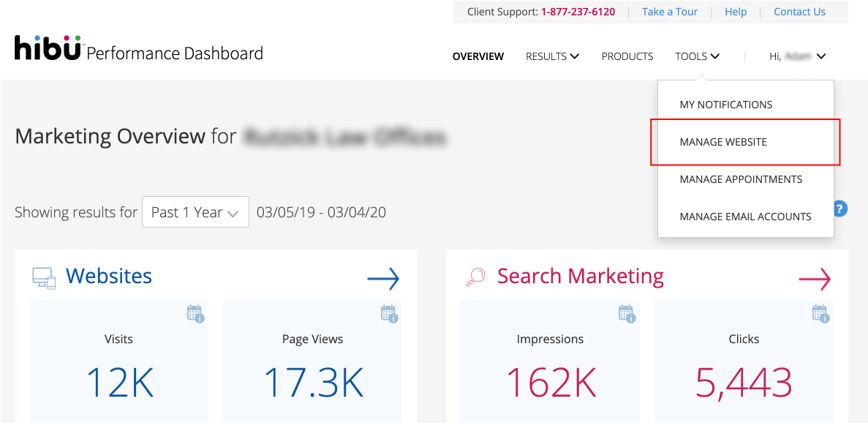The width and height of the screenshot is (868, 423).
Task: Open the Past 1 Year date range dropdown
Action: tap(195, 212)
